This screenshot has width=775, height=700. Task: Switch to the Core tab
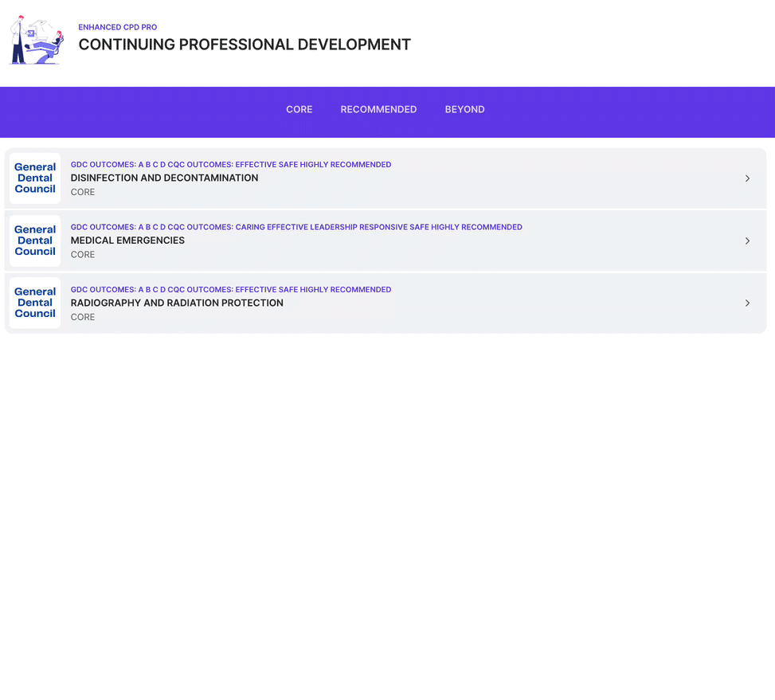[x=299, y=110]
